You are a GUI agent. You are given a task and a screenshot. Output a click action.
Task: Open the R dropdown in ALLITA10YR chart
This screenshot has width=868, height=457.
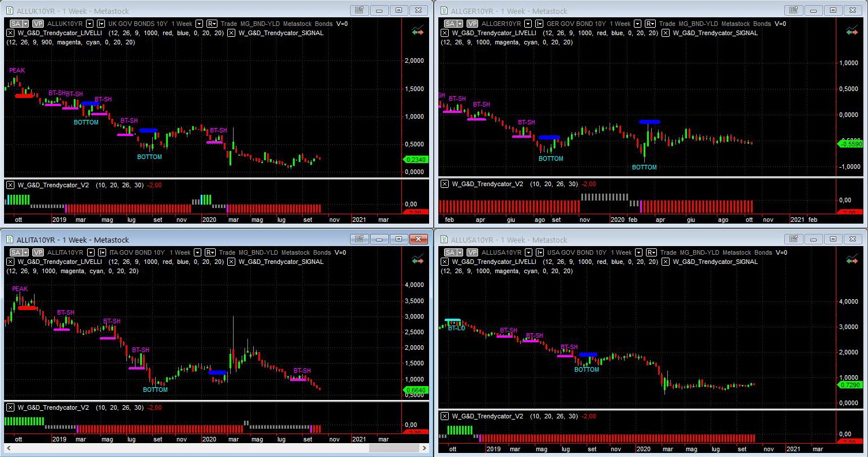click(x=211, y=252)
